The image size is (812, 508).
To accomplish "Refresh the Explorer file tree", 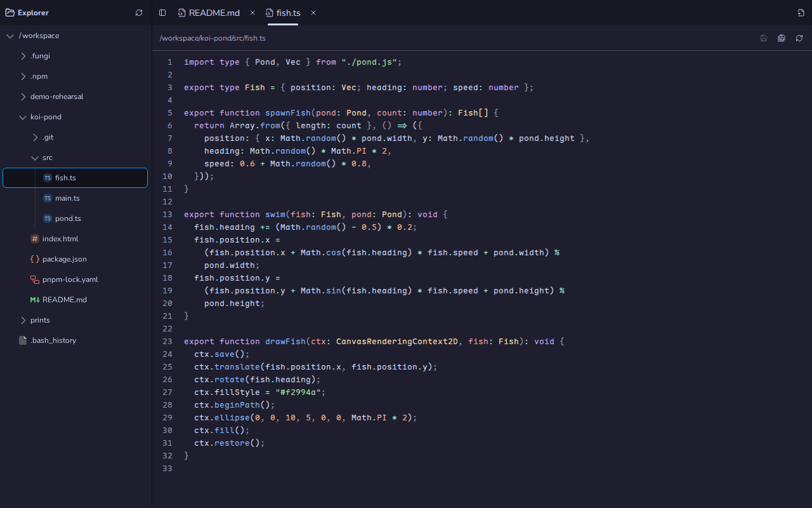I will point(139,13).
